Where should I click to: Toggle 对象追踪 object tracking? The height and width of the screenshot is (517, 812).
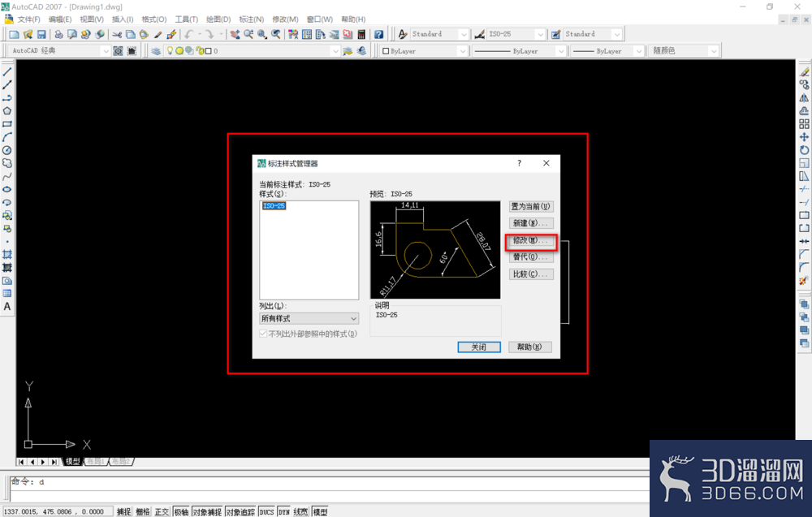(240, 512)
